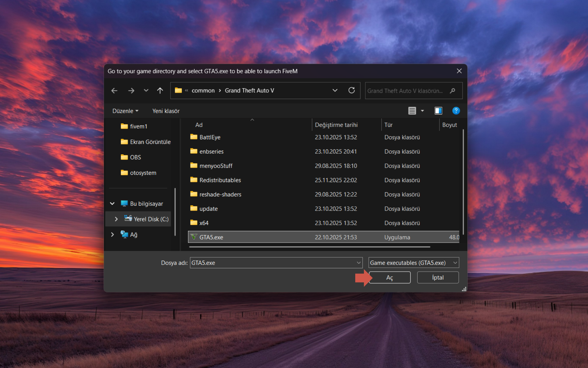Click the back navigation arrow

click(114, 91)
